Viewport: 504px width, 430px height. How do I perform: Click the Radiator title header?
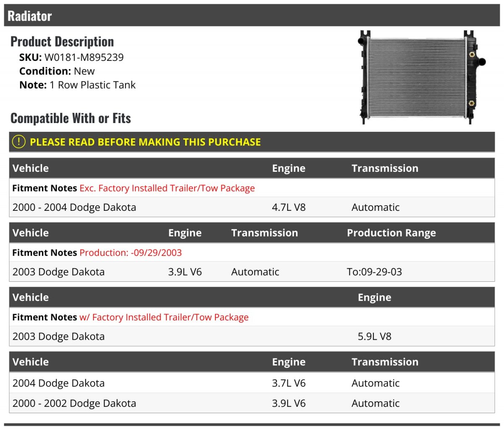point(30,16)
